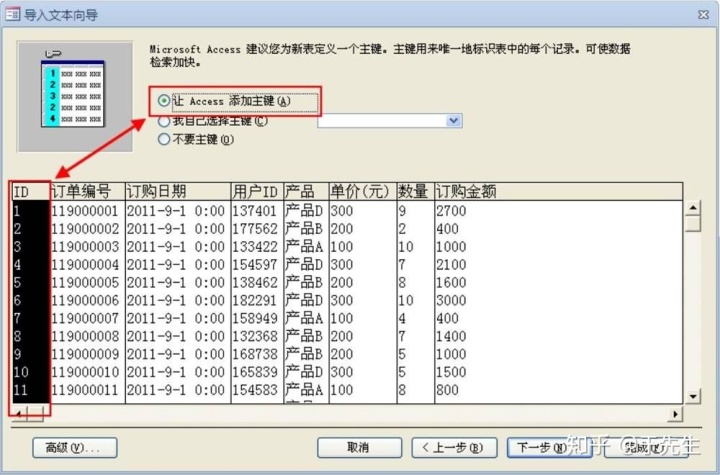
Task: Click order amount 2100
Action: [x=451, y=265]
